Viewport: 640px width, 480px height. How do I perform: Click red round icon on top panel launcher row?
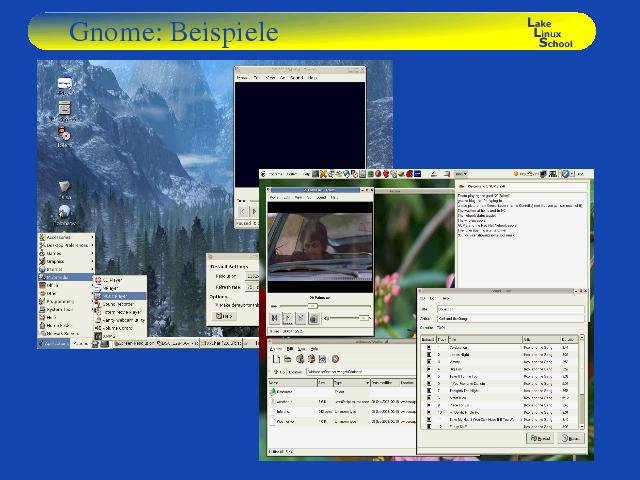378,174
